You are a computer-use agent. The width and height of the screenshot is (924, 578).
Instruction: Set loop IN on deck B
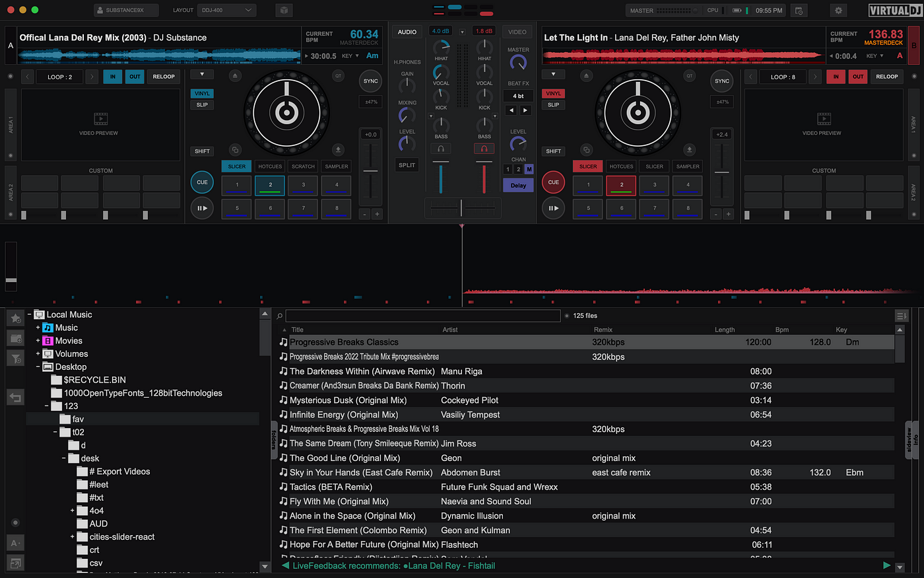click(x=836, y=77)
